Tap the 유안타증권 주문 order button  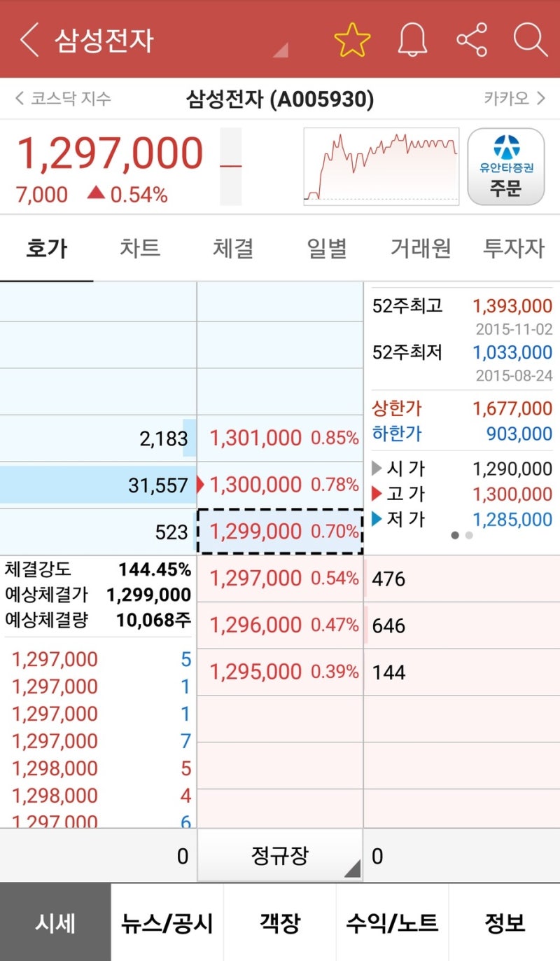[505, 167]
